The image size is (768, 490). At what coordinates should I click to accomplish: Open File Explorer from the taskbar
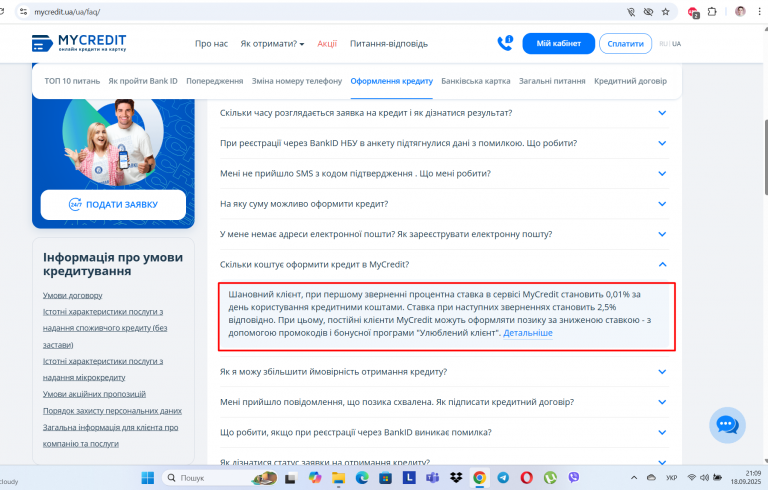[338, 477]
